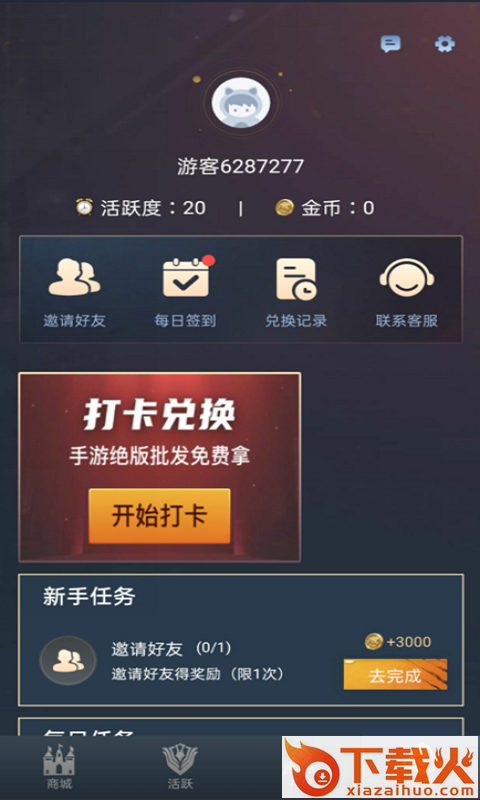Tap the +3000 coin reward label

click(x=398, y=641)
